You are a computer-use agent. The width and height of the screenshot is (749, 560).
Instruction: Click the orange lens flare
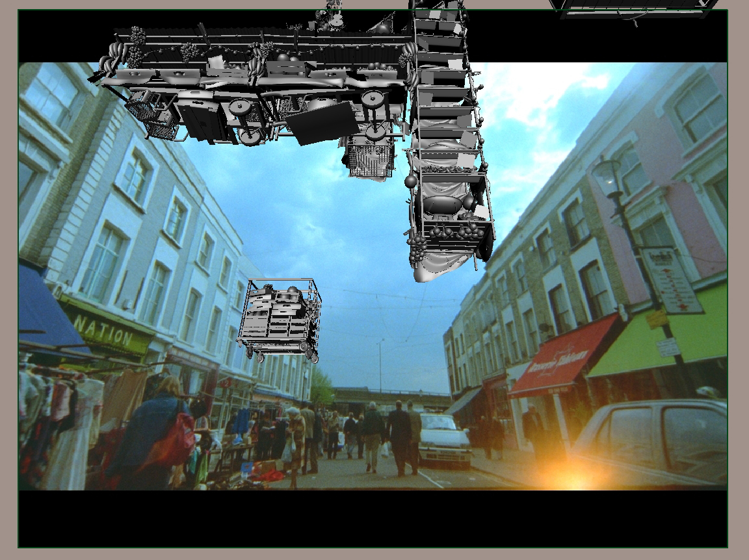tap(573, 474)
